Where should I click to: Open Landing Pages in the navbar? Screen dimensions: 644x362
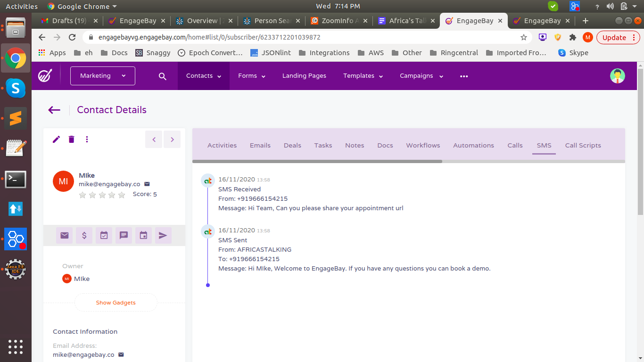point(304,76)
